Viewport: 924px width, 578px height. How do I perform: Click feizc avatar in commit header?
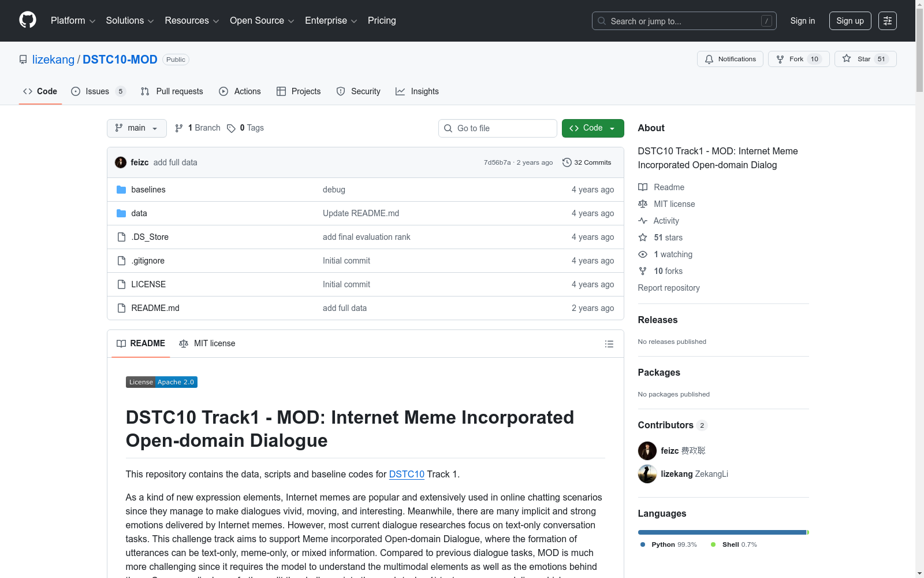coord(121,162)
